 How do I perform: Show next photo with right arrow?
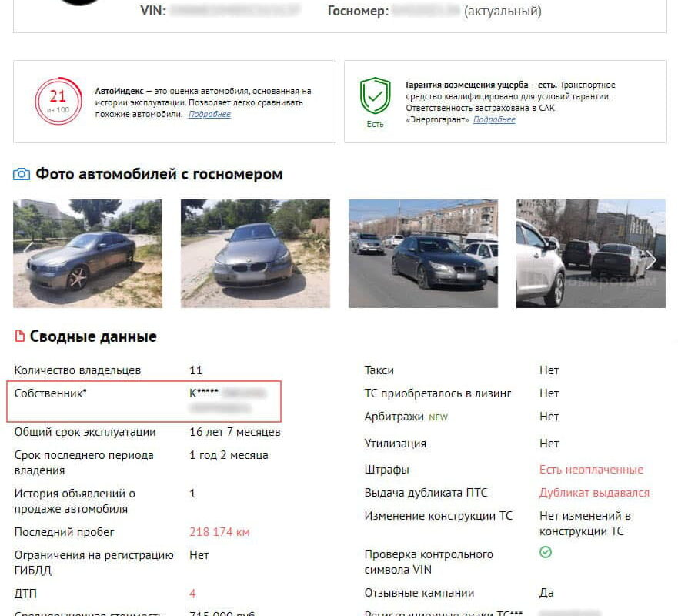(652, 259)
